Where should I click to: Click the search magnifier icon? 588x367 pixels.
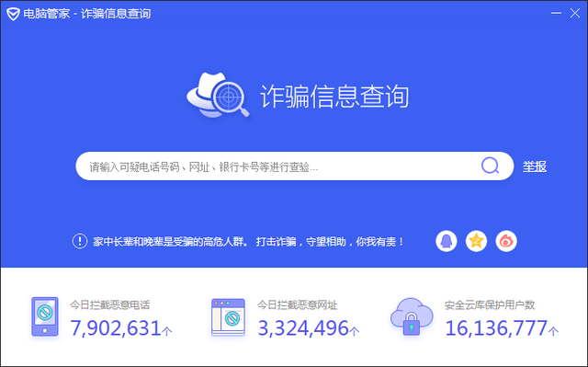click(x=490, y=166)
